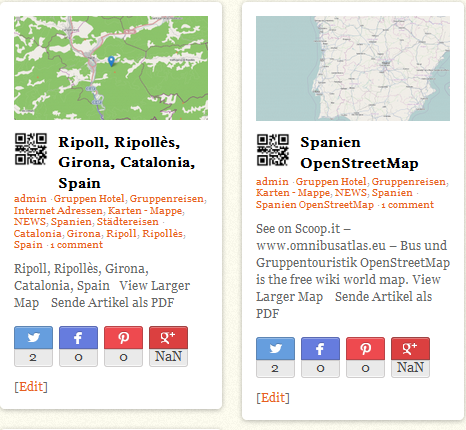The image size is (466, 430).
Task: Open the Spain overview map thumbnail
Action: pos(353,68)
